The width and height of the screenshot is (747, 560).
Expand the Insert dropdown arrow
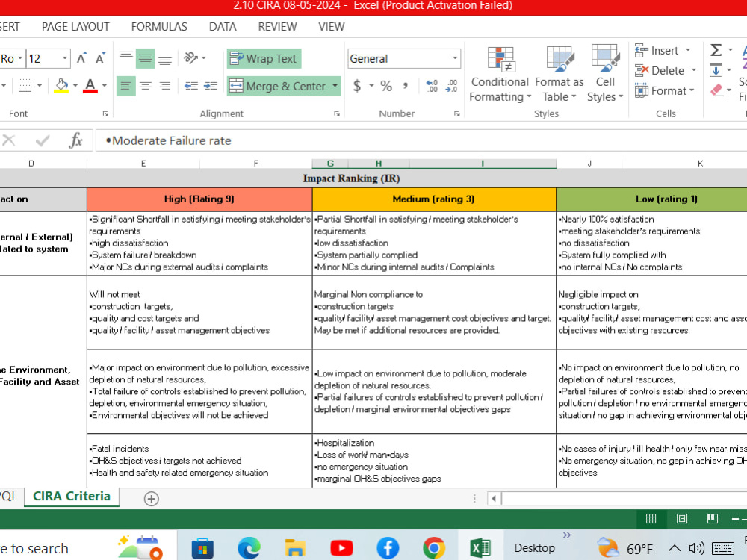tap(688, 51)
